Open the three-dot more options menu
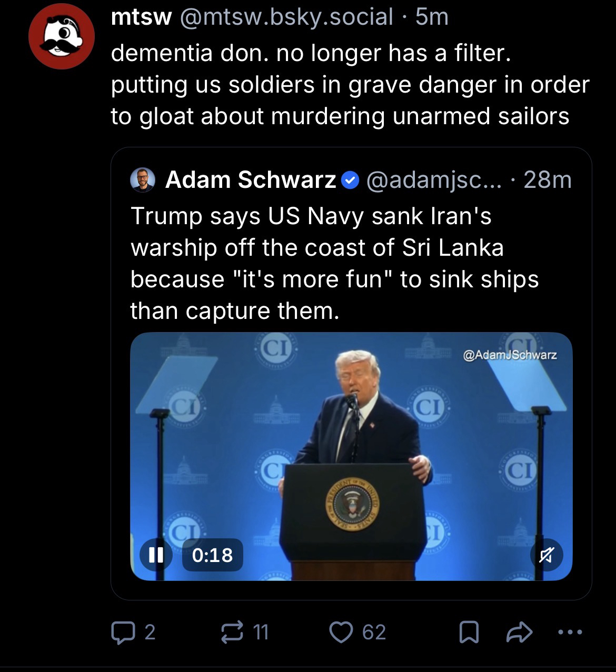This screenshot has width=616, height=672. [571, 632]
